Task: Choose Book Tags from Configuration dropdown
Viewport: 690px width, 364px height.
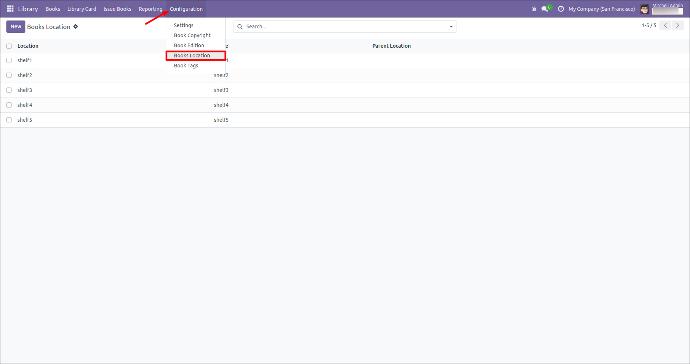Action: click(x=186, y=66)
